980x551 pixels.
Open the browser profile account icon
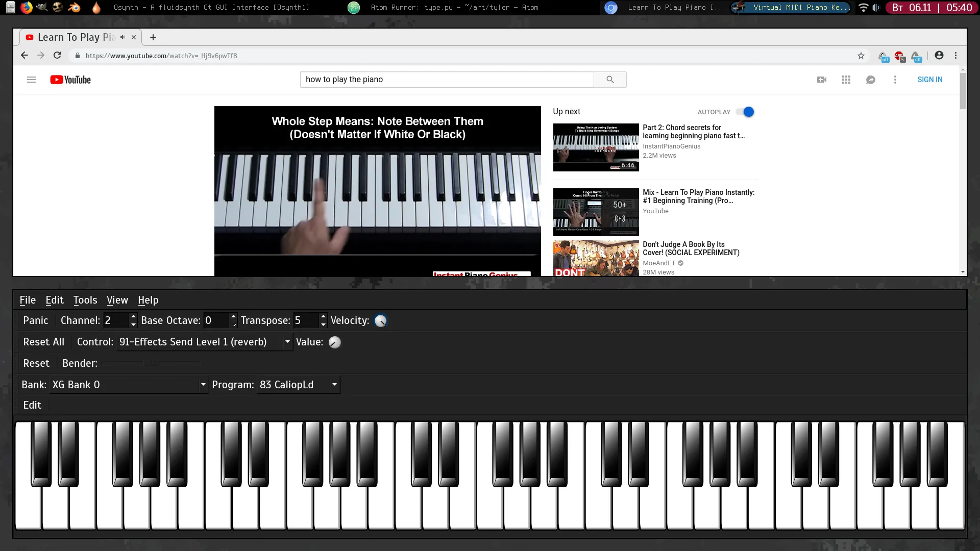939,56
